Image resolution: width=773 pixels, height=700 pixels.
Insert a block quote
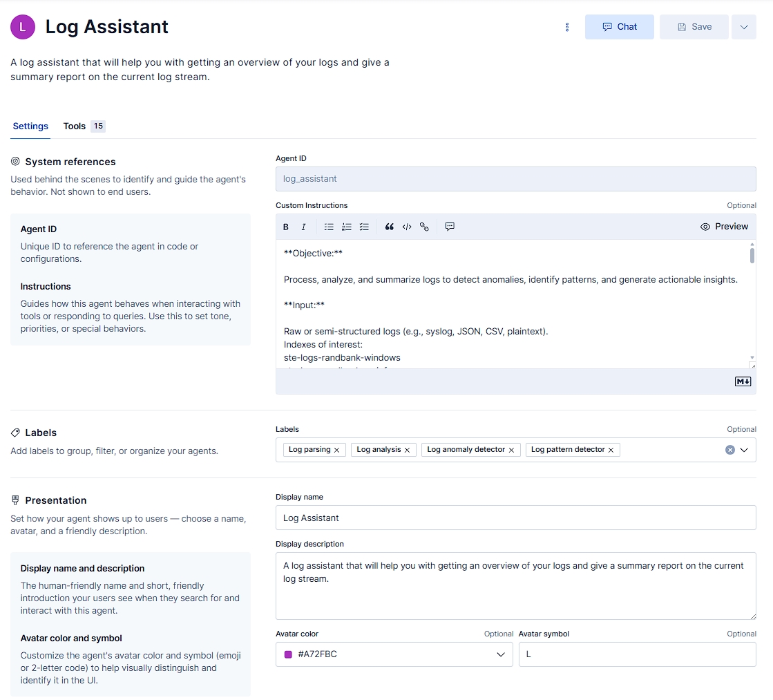pos(390,227)
